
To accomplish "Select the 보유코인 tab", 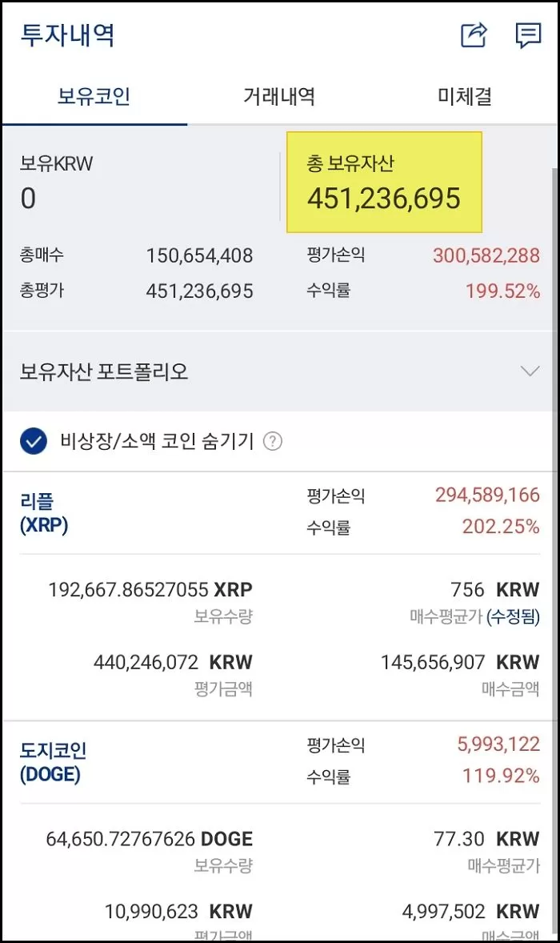I will point(93,94).
